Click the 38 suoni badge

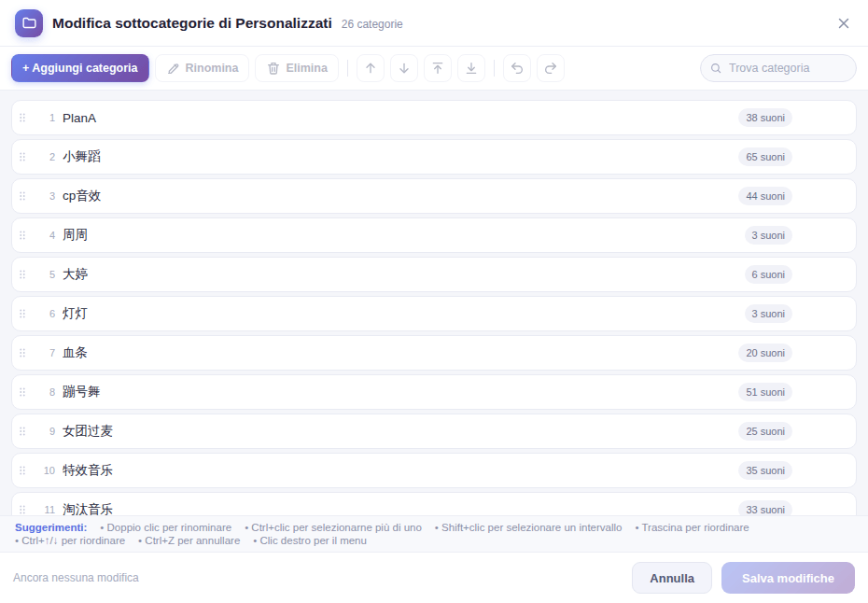tap(765, 118)
